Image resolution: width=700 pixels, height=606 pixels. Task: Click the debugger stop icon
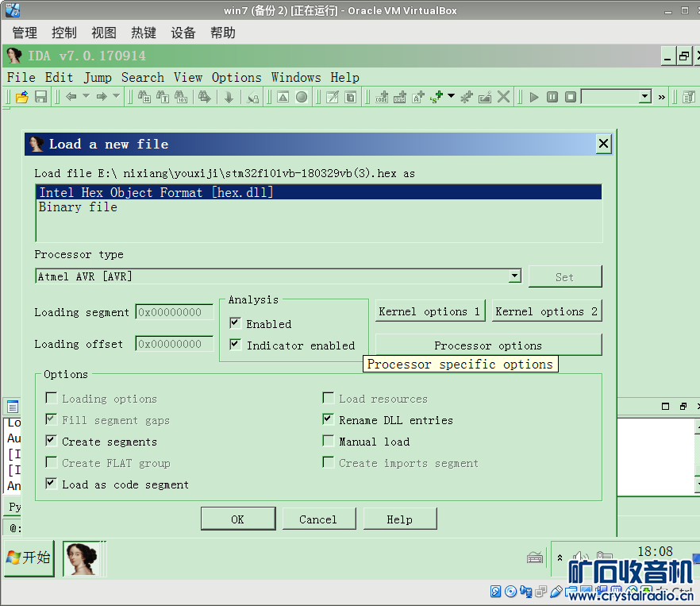pos(571,97)
